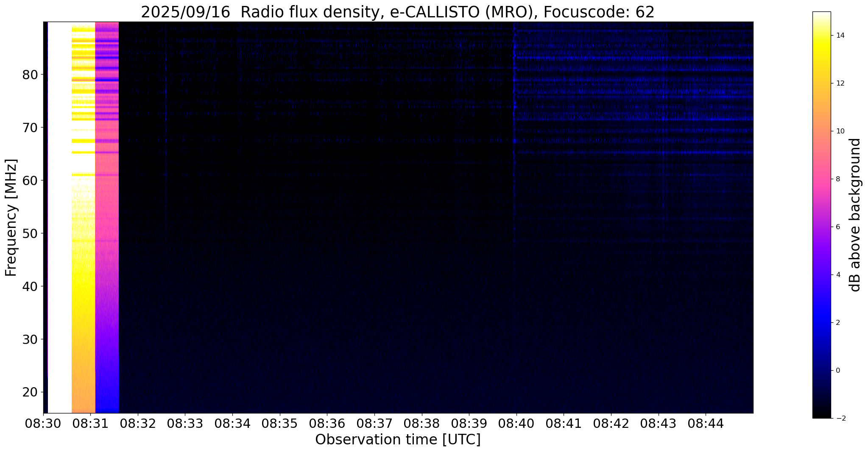This screenshot has width=868, height=452.
Task: Click the 'dB above background' colorbar label
Action: [855, 215]
